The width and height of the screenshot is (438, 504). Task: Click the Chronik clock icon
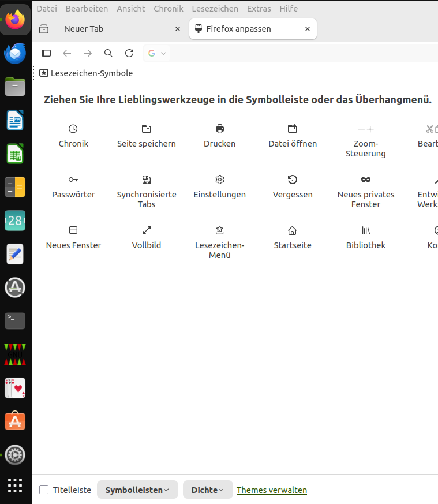tap(73, 129)
